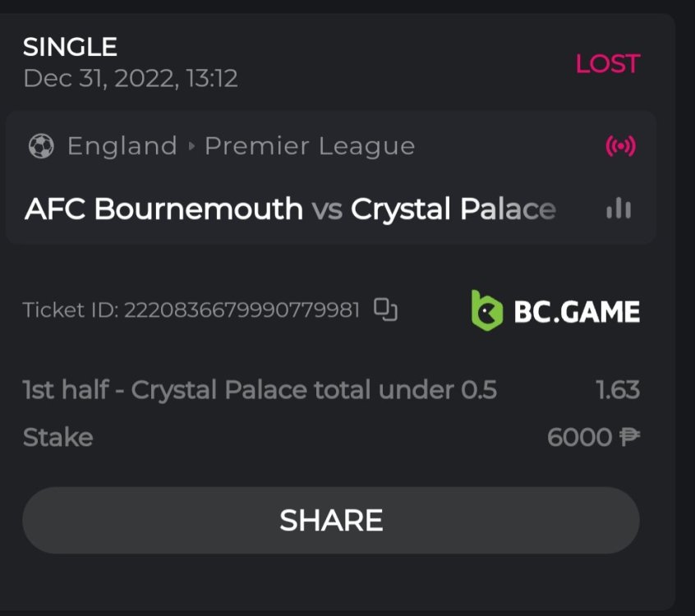Click the peso currency symbol beside stake
This screenshot has width=695, height=616.
[x=629, y=437]
